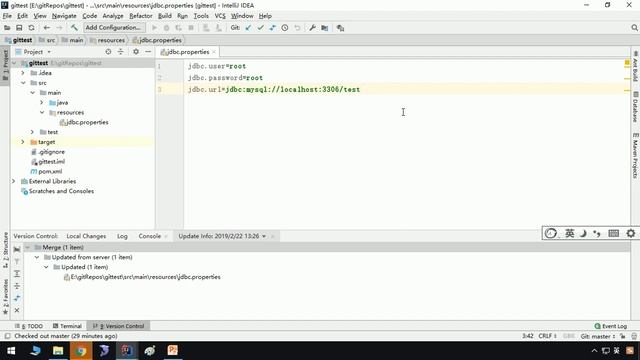
Task: Toggle IME English language mode
Action: pos(569,233)
